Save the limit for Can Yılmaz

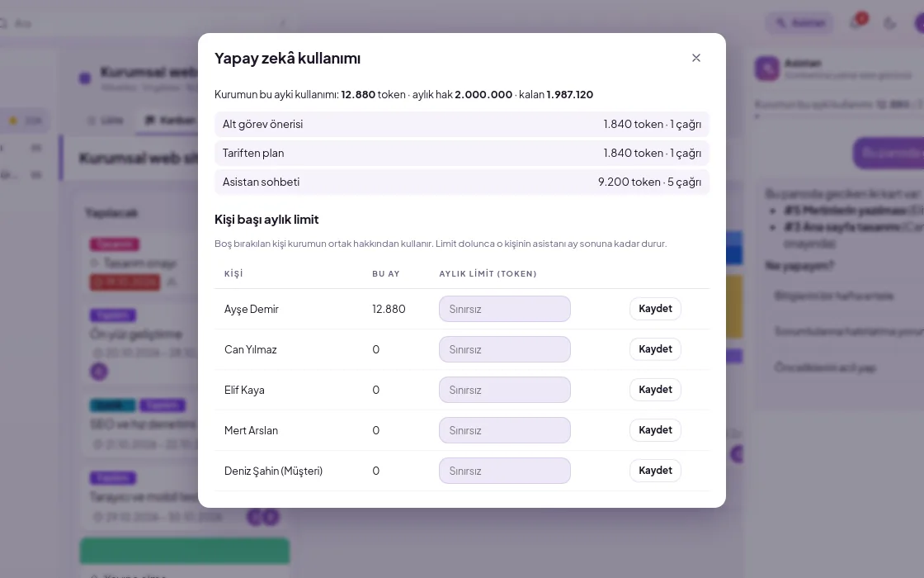(x=655, y=349)
